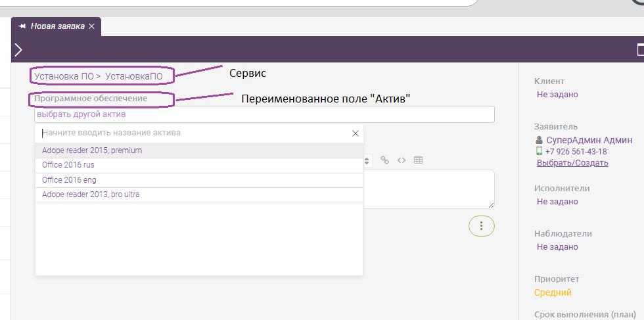Open the Приоритет value Средний

click(553, 292)
